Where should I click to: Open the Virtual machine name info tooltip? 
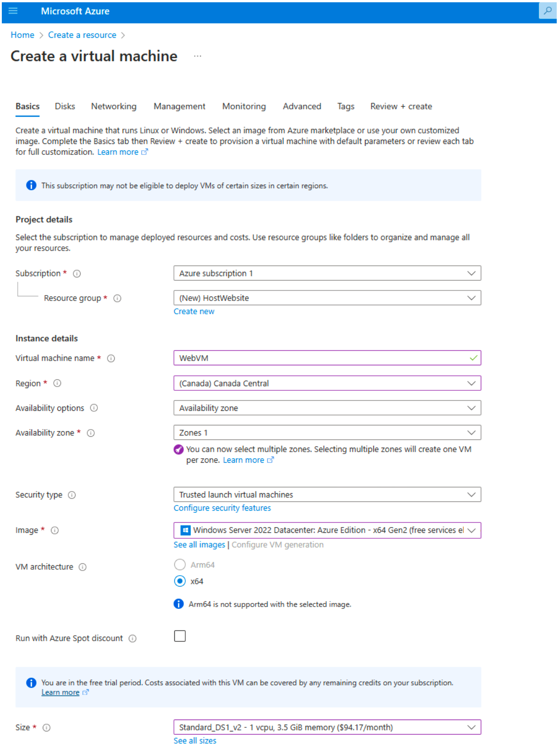pyautogui.click(x=111, y=358)
